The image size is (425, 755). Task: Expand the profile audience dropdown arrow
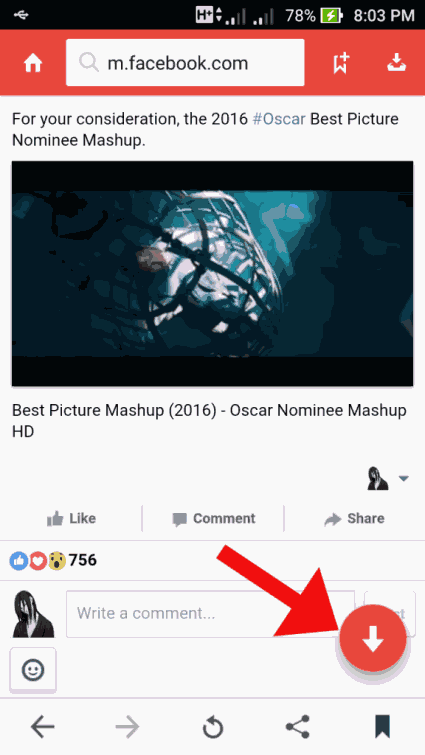point(404,479)
